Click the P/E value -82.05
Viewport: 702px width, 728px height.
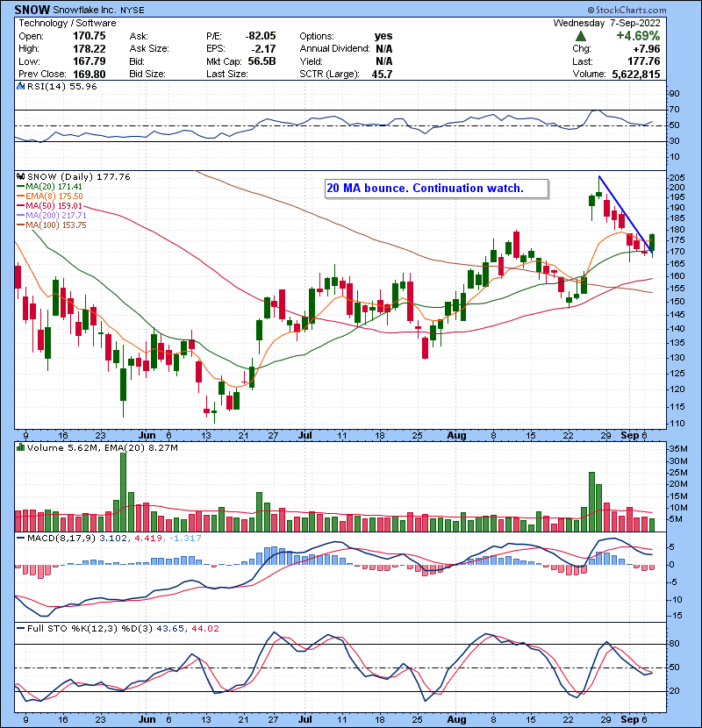261,36
